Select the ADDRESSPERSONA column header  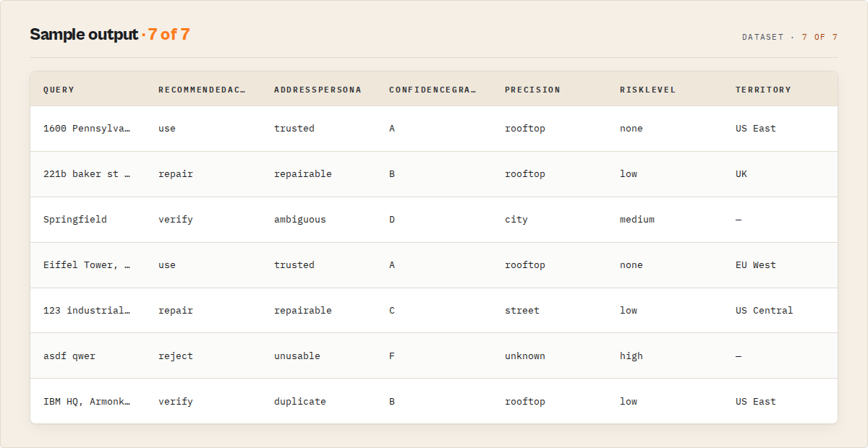(318, 90)
